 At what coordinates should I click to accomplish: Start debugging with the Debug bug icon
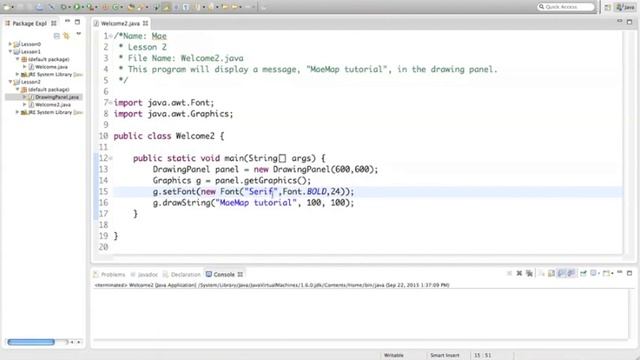(x=63, y=7)
